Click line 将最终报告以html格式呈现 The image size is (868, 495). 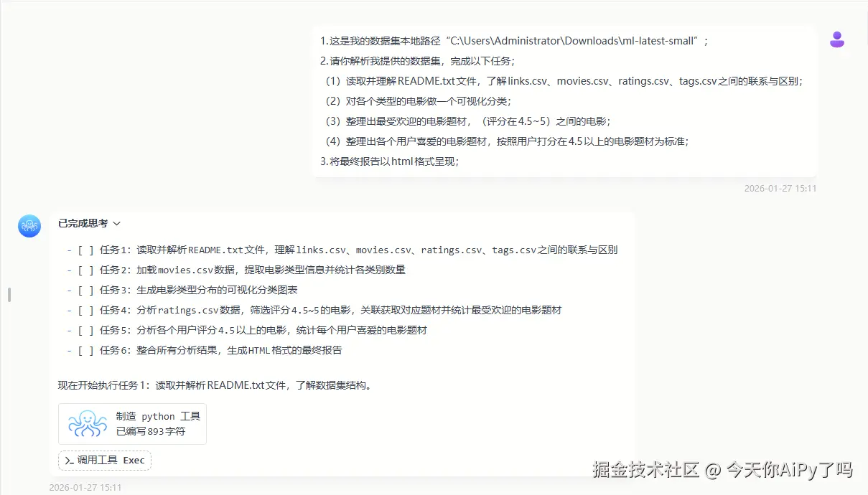pos(389,161)
